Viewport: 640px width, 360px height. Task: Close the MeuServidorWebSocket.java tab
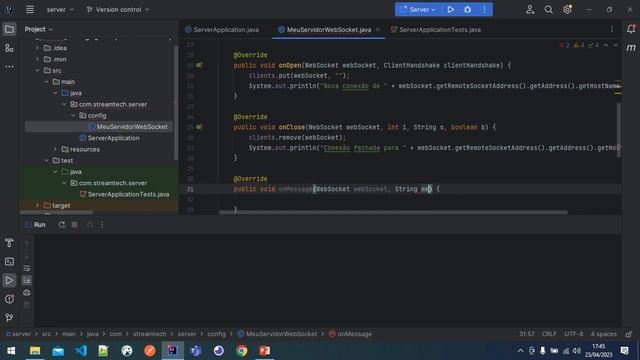(378, 30)
